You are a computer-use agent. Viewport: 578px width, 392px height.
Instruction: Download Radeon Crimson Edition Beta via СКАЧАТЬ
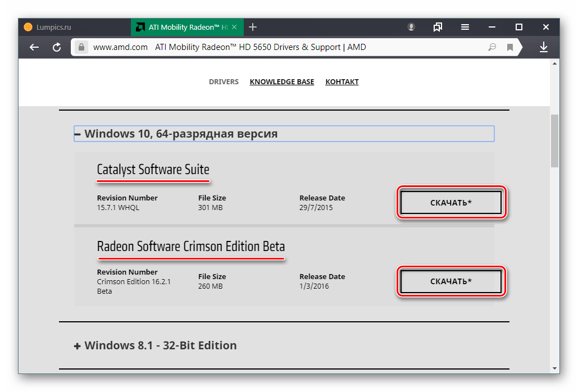point(451,281)
